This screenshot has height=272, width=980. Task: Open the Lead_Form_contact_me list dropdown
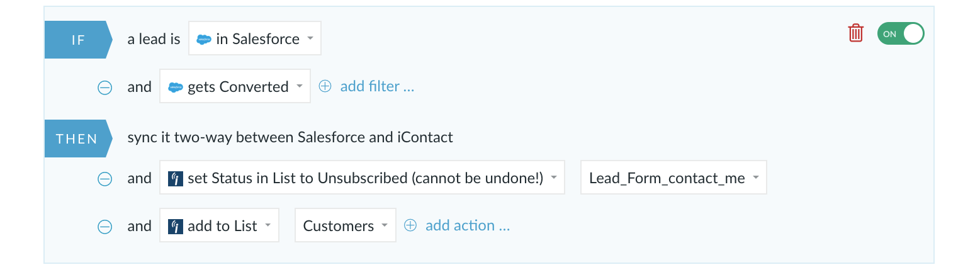(673, 178)
